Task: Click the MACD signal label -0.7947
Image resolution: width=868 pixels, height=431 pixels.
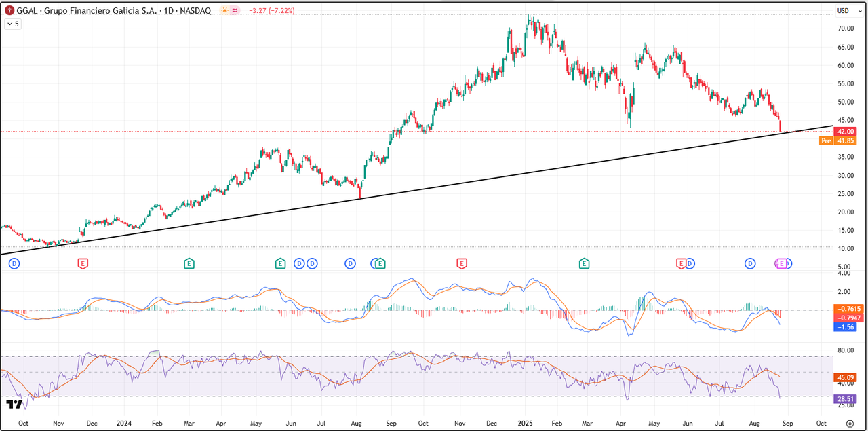Action: coord(849,318)
